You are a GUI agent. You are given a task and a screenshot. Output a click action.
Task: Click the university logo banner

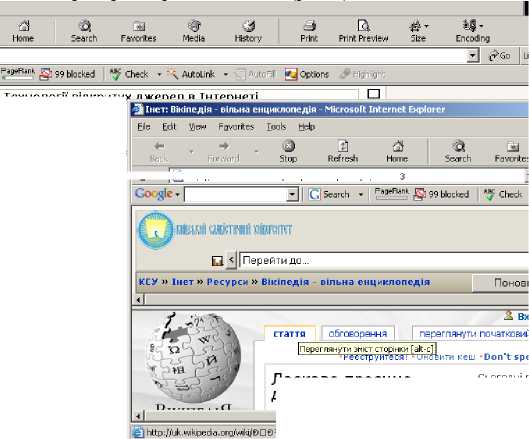215,230
